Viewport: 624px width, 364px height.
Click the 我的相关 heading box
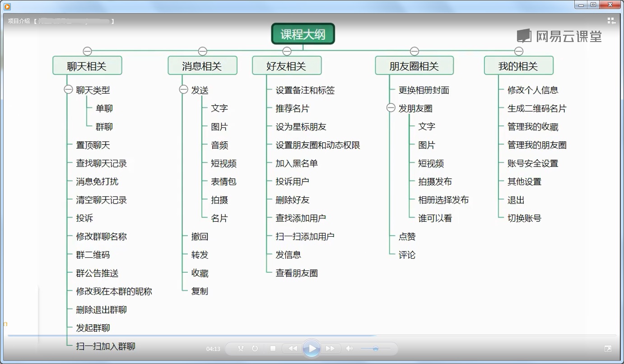pos(518,66)
